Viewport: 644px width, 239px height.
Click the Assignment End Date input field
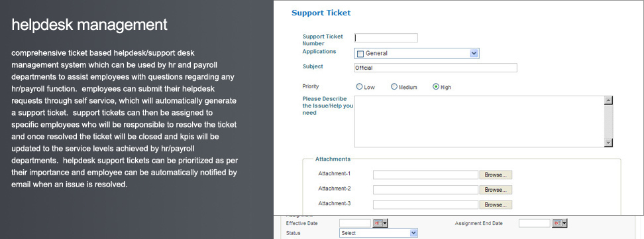coord(534,223)
